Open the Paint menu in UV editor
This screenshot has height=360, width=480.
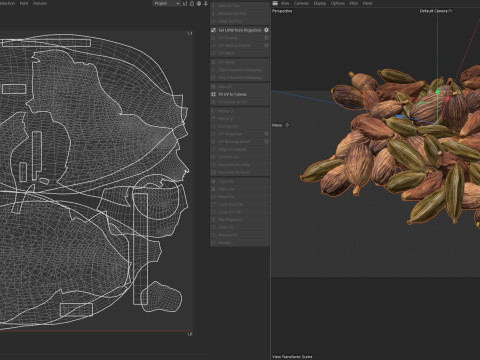click(x=24, y=3)
